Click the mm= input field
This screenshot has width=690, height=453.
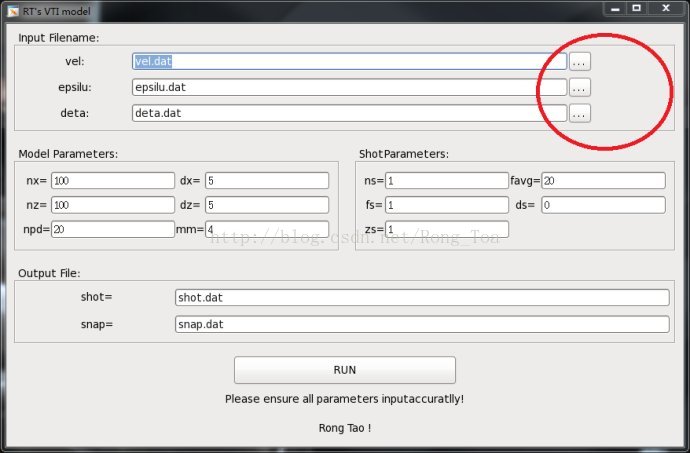[x=267, y=229]
